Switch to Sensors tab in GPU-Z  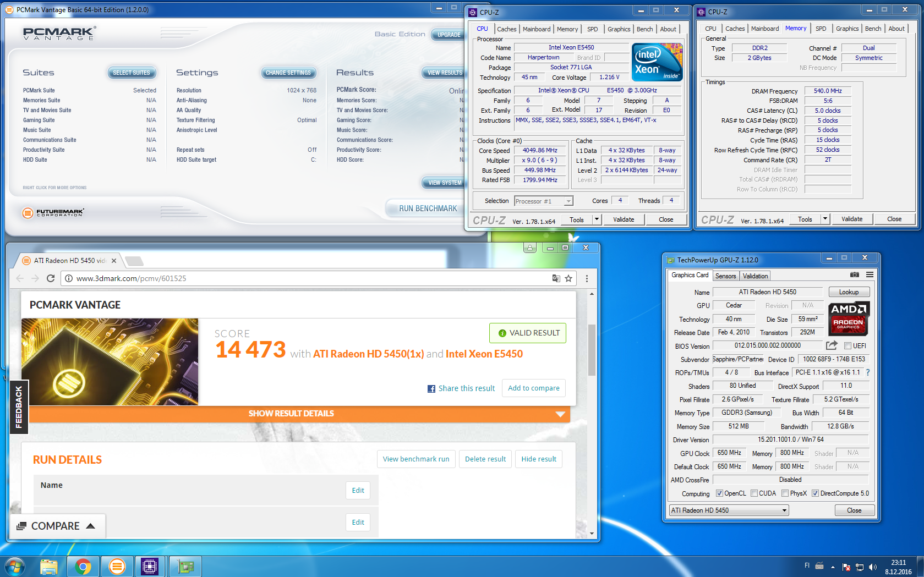point(725,276)
